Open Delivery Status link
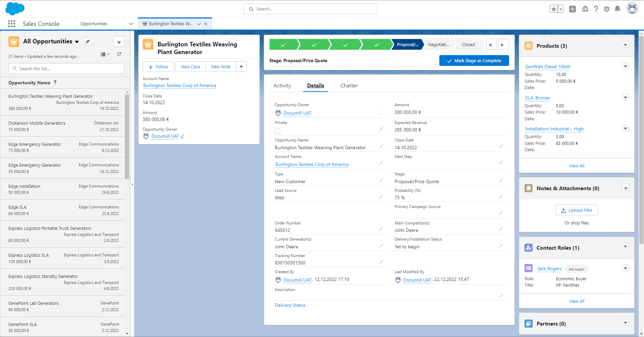 click(290, 305)
